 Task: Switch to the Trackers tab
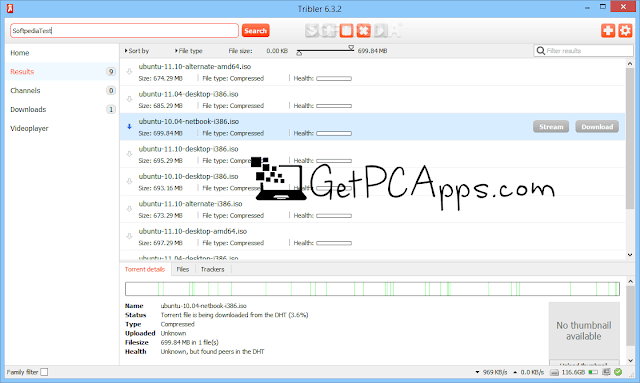tap(213, 269)
